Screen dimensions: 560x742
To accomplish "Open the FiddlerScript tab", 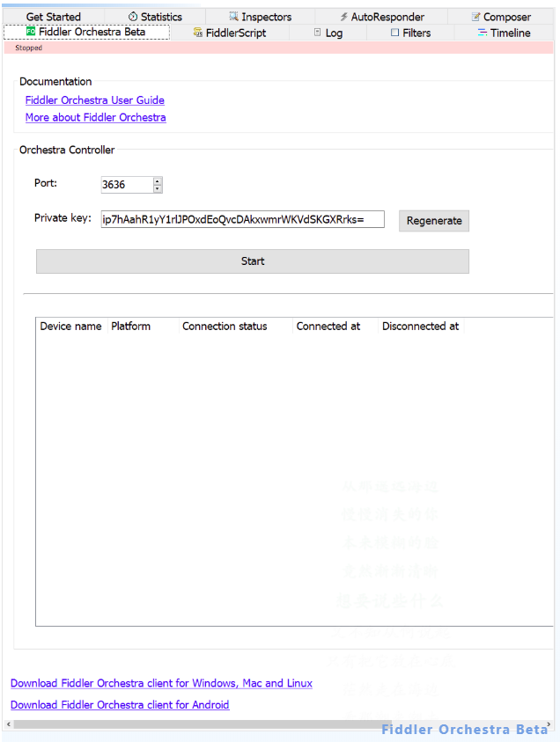I will 230,33.
